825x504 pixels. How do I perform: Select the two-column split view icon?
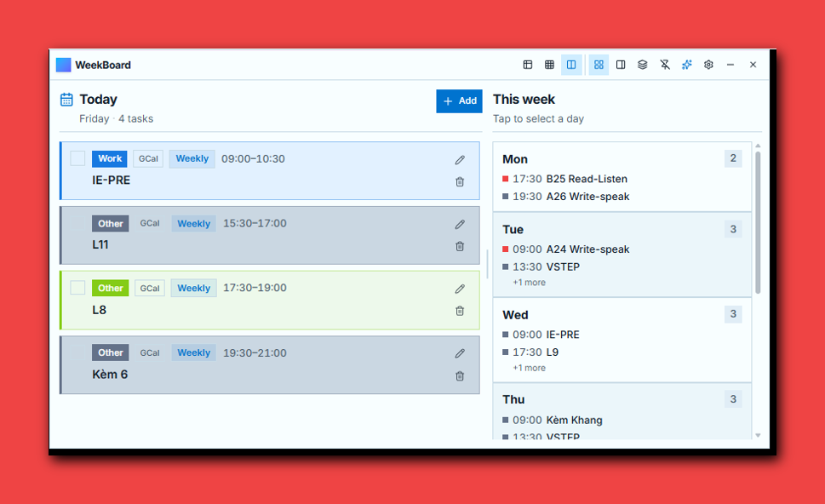(x=571, y=65)
